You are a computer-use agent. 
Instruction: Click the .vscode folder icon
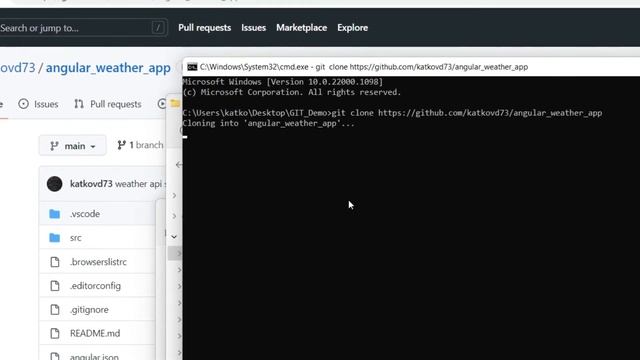pos(55,214)
